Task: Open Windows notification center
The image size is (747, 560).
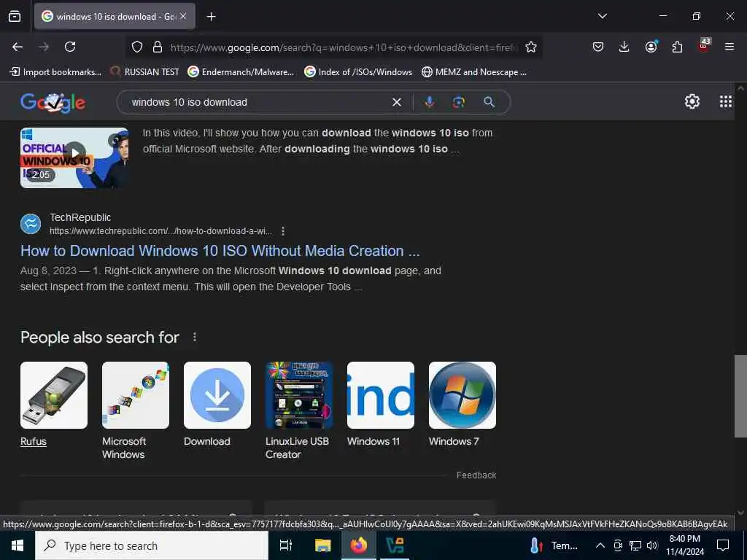Action: [723, 545]
